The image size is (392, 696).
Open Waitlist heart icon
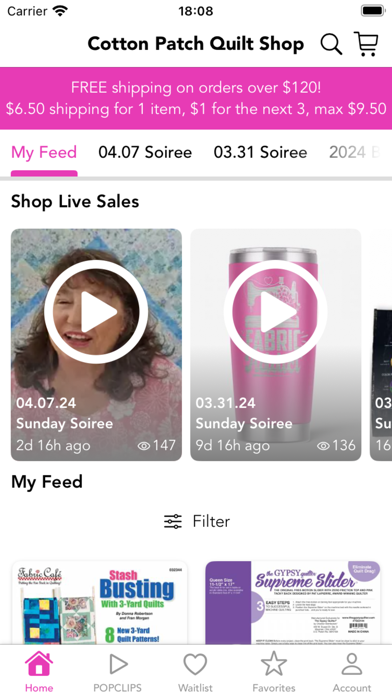195,664
